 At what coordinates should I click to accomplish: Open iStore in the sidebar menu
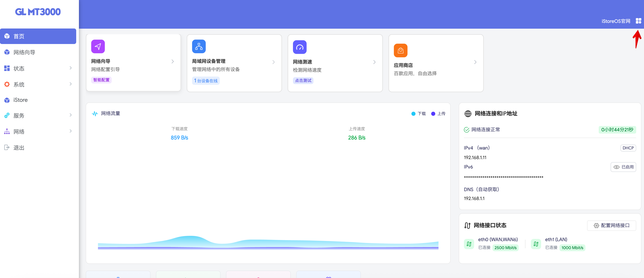(38, 100)
